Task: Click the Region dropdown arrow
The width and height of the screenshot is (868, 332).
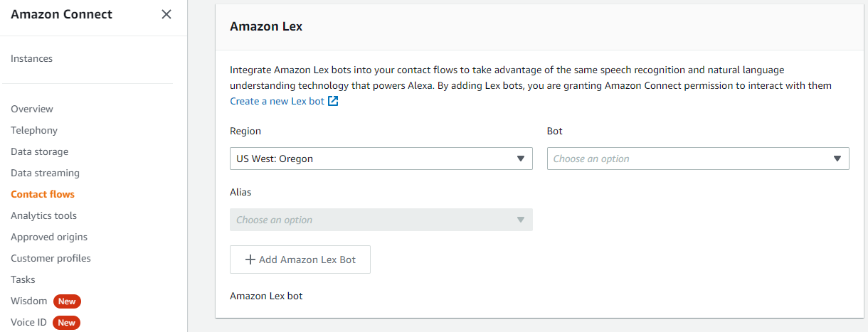Action: click(x=520, y=159)
